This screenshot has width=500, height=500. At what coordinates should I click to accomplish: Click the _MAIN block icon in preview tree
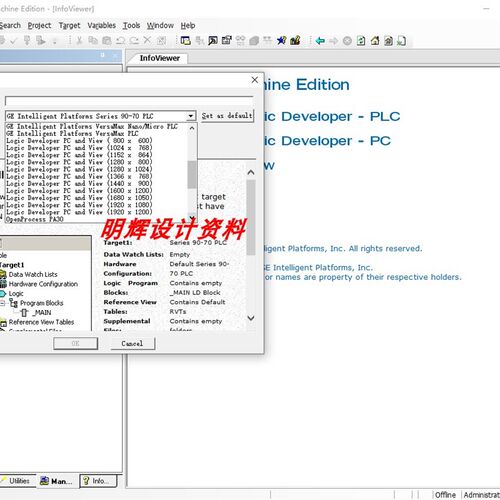pyautogui.click(x=24, y=313)
